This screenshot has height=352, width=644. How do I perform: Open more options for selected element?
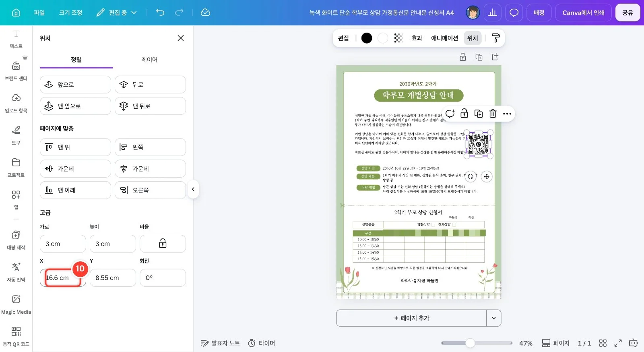(x=507, y=114)
